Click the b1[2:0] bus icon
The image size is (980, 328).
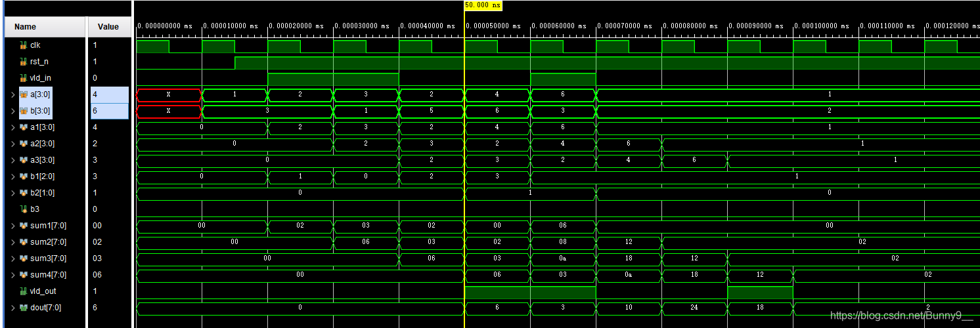click(24, 176)
